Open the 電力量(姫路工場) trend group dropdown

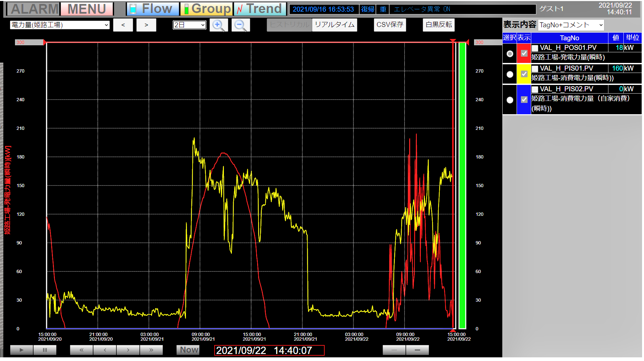point(60,25)
